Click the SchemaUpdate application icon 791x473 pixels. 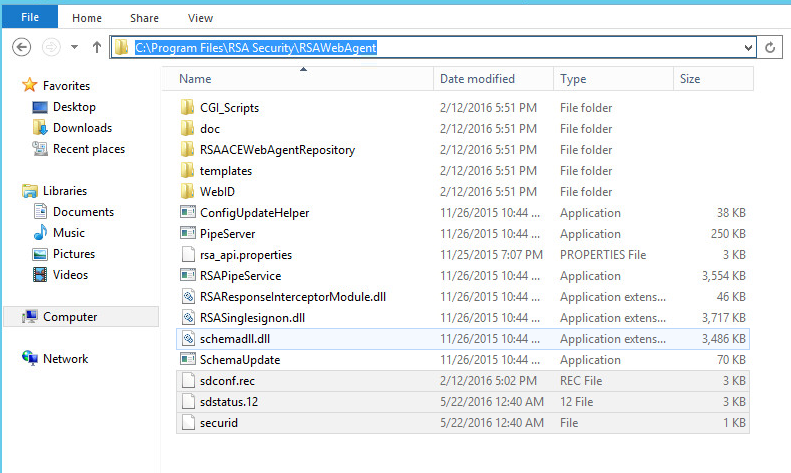click(188, 360)
